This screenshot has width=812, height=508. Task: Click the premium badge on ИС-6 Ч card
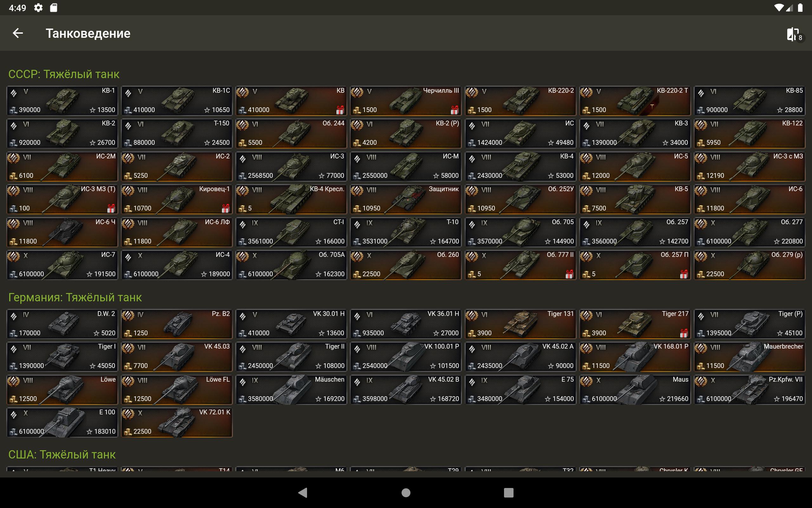[x=14, y=224]
